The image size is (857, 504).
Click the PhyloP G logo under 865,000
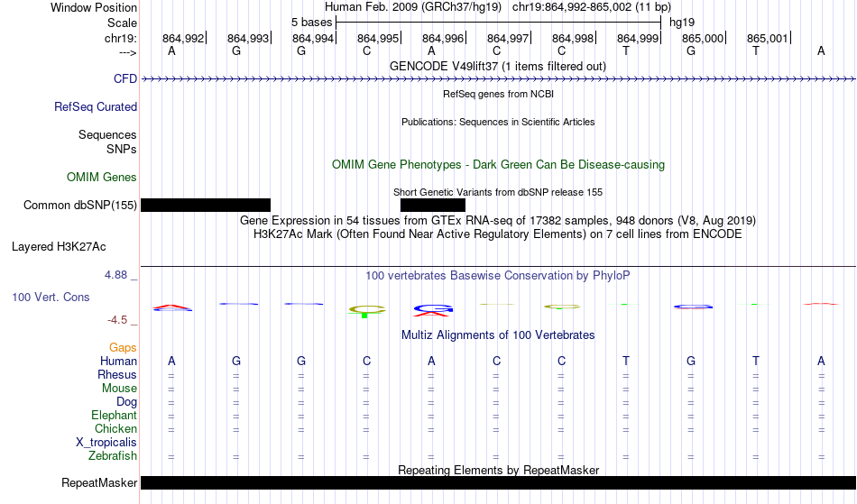click(x=693, y=307)
